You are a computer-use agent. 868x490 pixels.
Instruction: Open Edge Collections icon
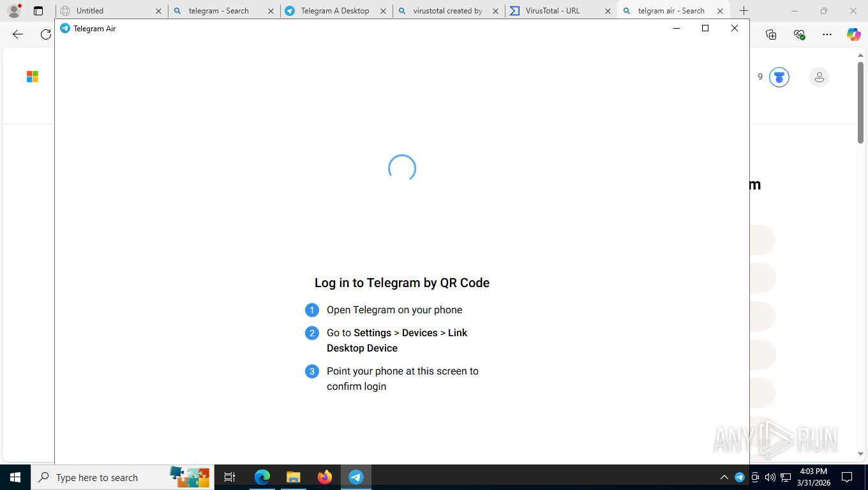[771, 34]
